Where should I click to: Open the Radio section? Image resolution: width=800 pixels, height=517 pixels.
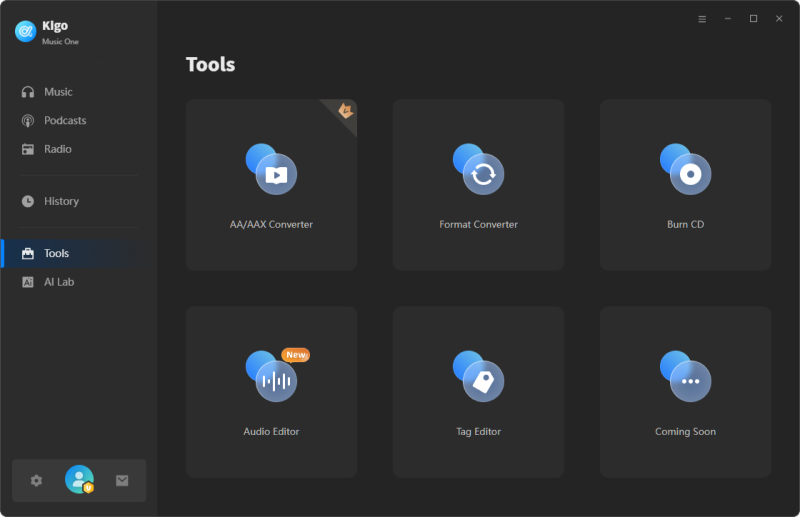pos(79,149)
